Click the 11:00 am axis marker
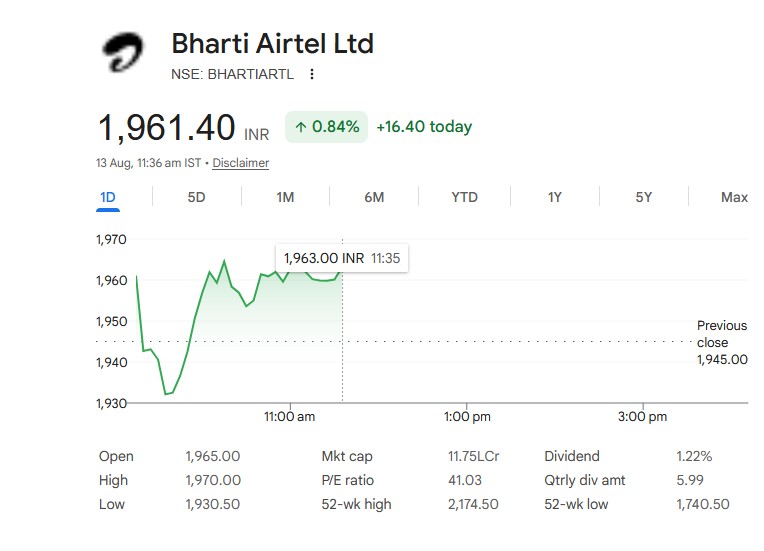The height and width of the screenshot is (551, 764). point(289,417)
